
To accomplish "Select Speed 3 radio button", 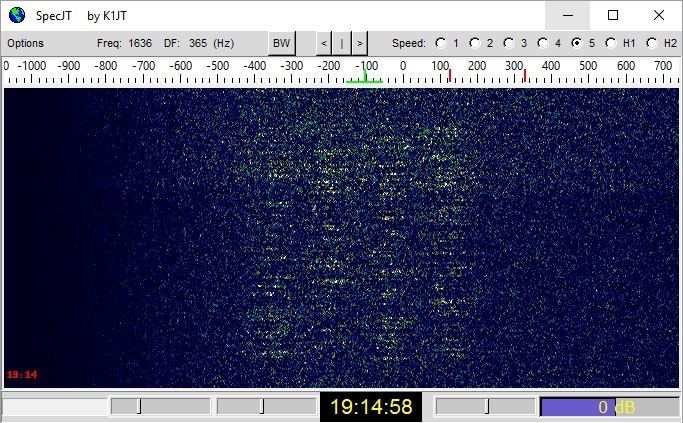I will click(x=509, y=43).
